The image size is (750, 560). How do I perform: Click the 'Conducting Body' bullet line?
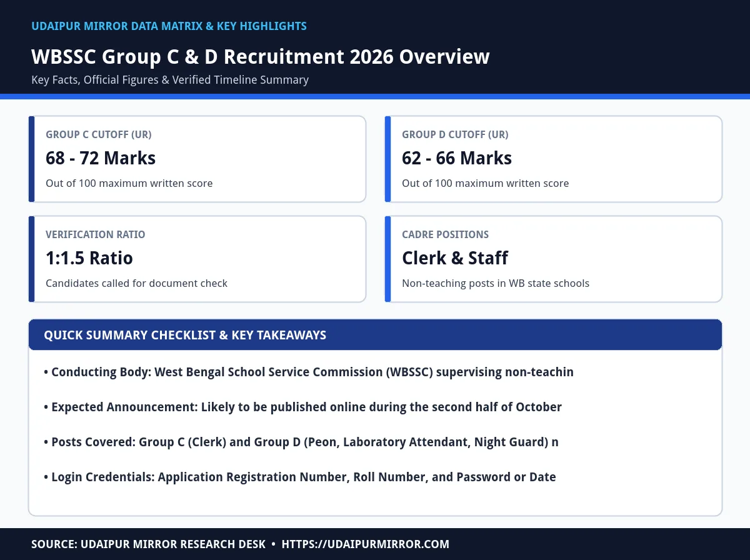[309, 372]
